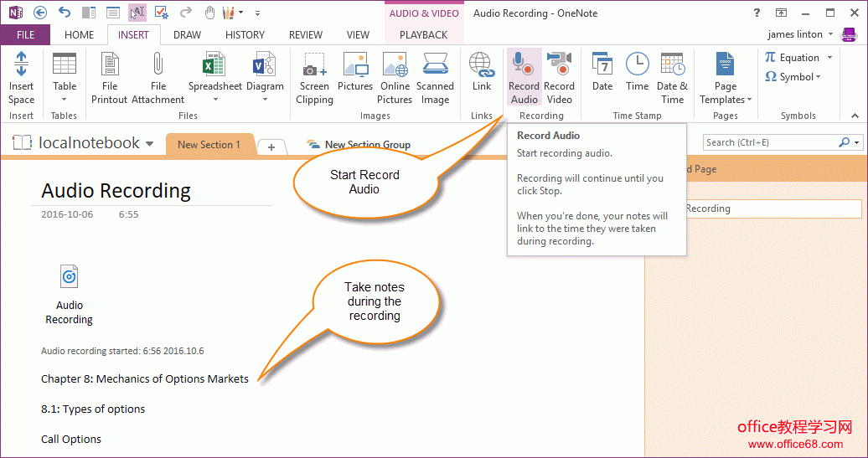
Task: Start a Record Video capture
Action: 559,78
